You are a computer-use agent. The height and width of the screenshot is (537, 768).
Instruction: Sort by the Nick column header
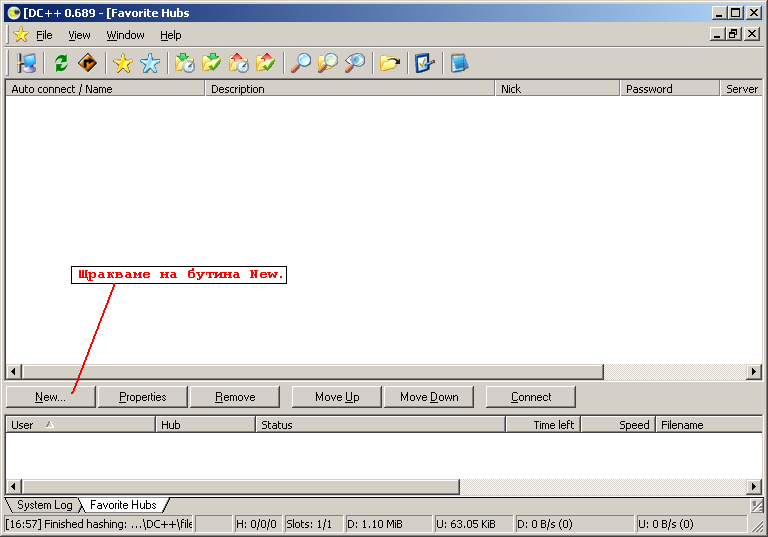(x=557, y=89)
